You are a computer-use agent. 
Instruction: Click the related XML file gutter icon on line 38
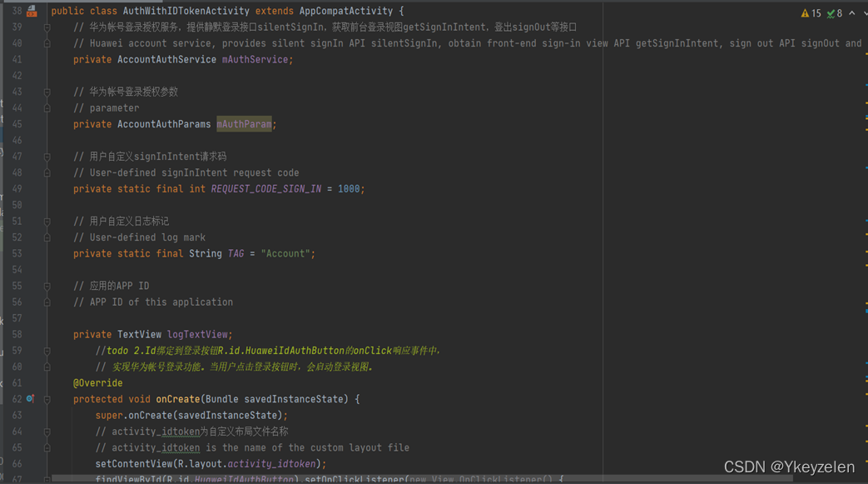32,11
